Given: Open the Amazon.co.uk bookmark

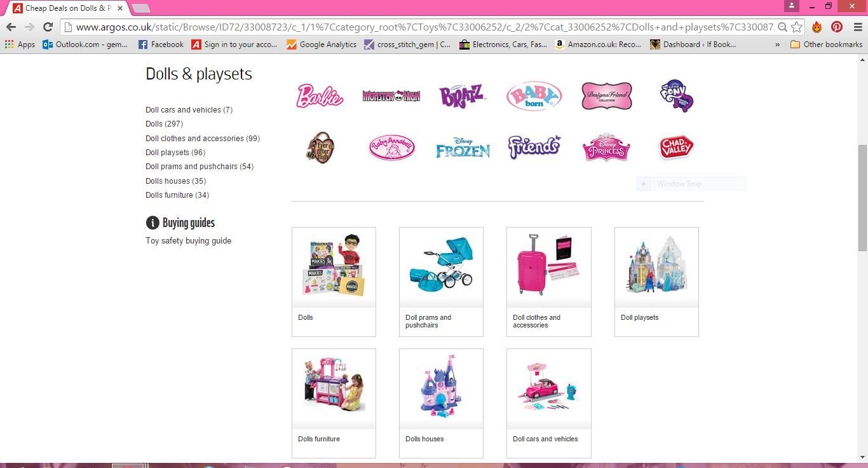Looking at the screenshot, I should tap(598, 45).
